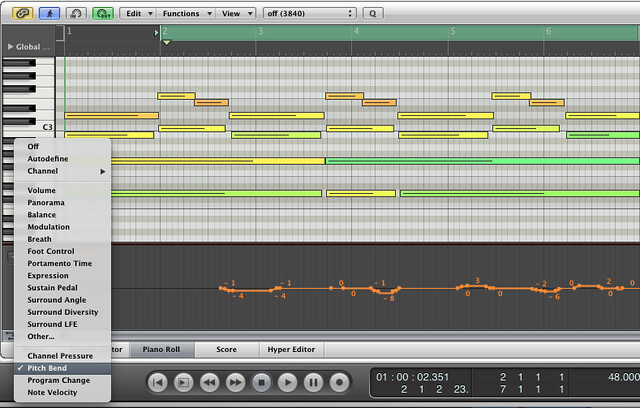The image size is (640, 408).
Task: Click the Record button in transport
Action: click(x=339, y=382)
